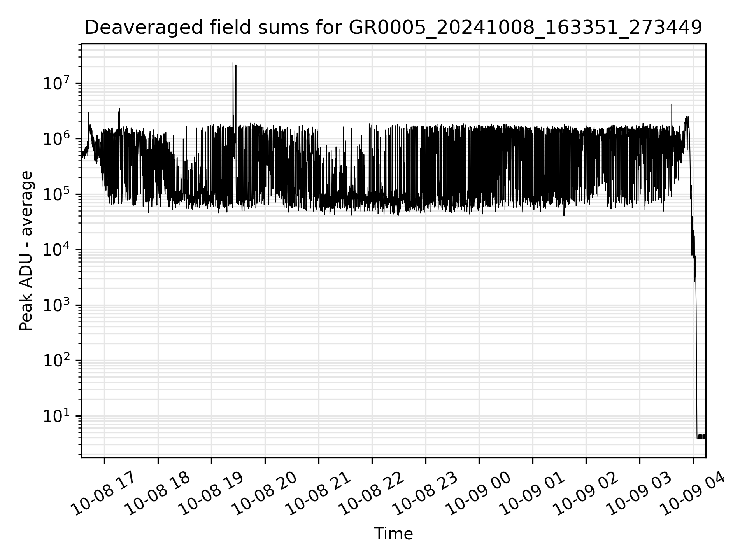Click the chart title 'Deaveraged field sums for GR0005_20241008_163351_273449'
The width and height of the screenshot is (747, 560).
(x=393, y=28)
